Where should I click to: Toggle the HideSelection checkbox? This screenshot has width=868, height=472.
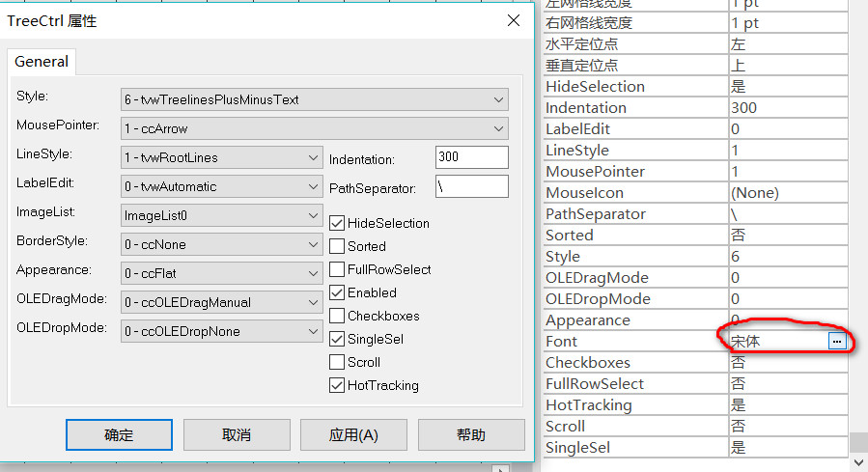337,223
